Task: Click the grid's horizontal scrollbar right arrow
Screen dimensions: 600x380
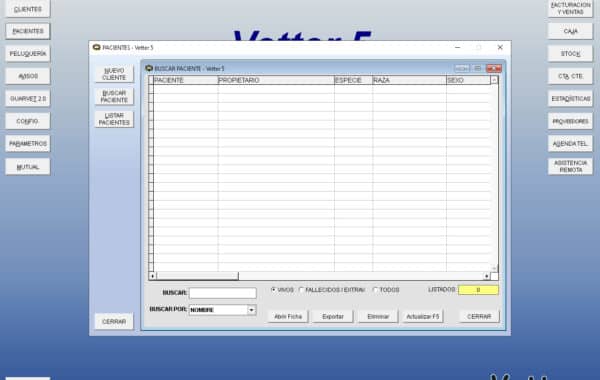Action: coord(486,276)
